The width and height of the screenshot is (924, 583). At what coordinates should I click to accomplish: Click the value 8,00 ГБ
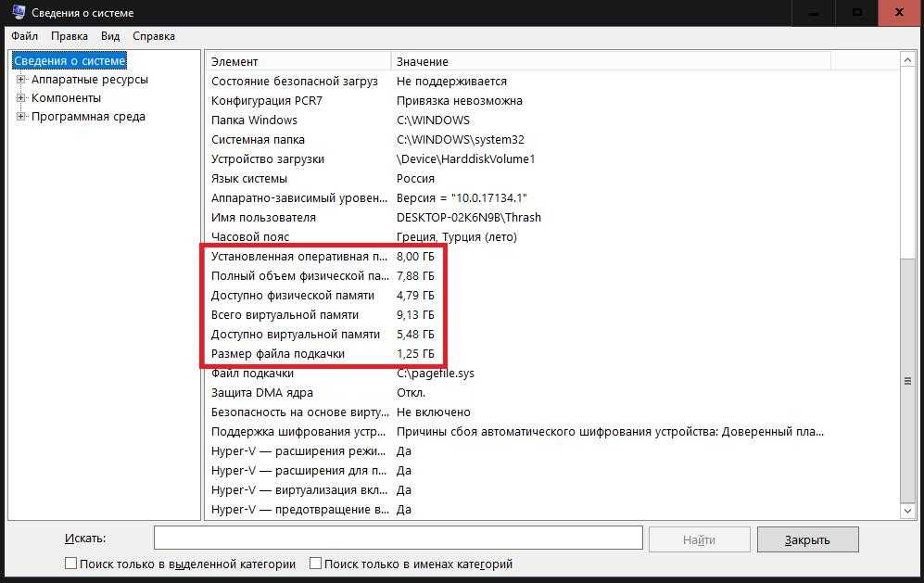(415, 257)
